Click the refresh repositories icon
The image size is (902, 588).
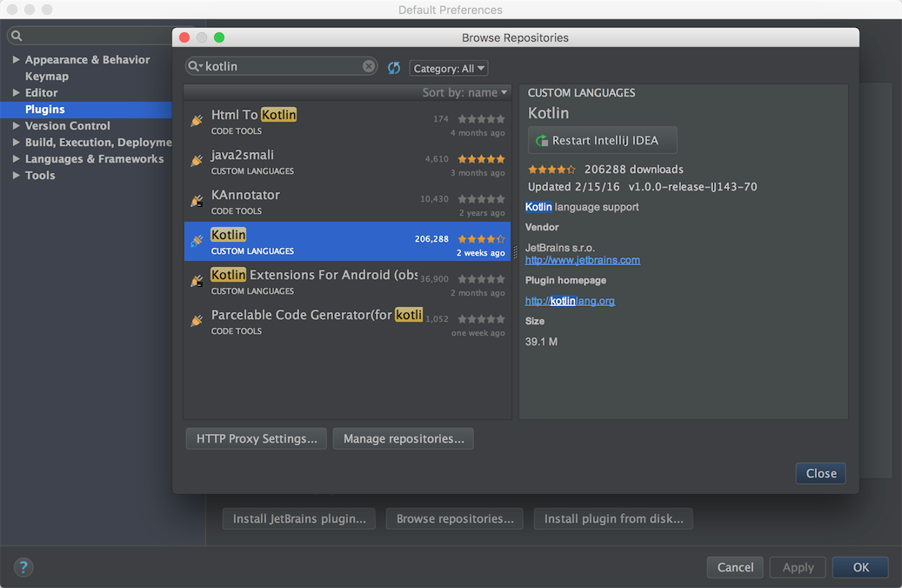[394, 68]
